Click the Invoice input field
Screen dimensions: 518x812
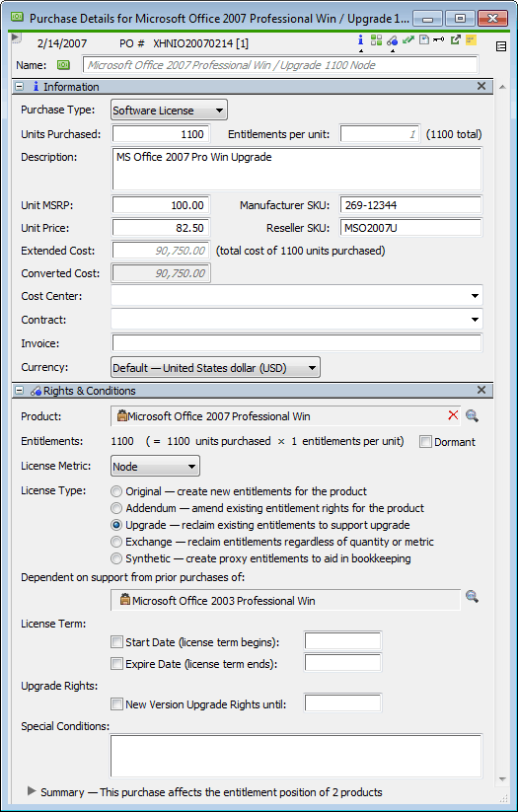click(297, 342)
